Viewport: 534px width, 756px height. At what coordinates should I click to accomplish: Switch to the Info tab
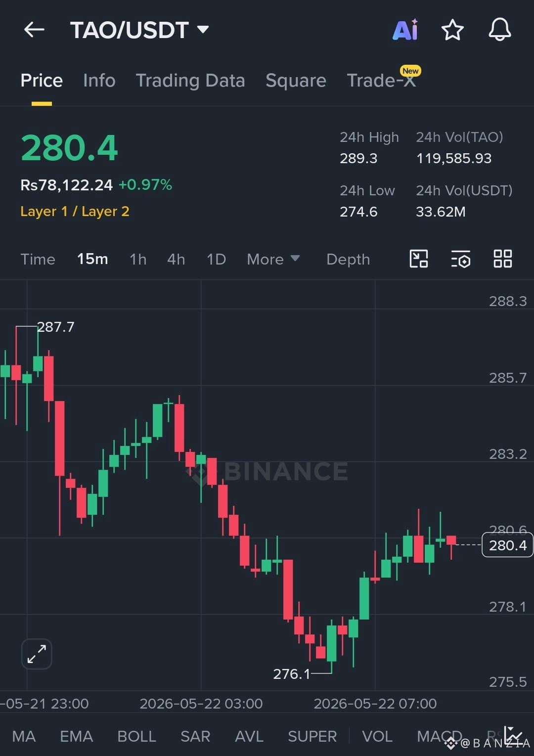[99, 81]
